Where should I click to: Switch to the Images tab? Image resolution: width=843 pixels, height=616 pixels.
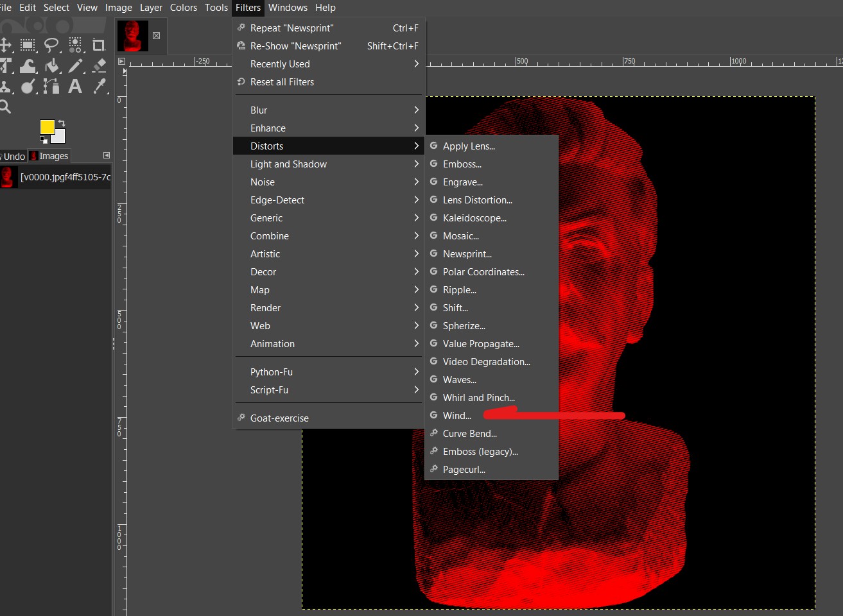click(x=49, y=156)
